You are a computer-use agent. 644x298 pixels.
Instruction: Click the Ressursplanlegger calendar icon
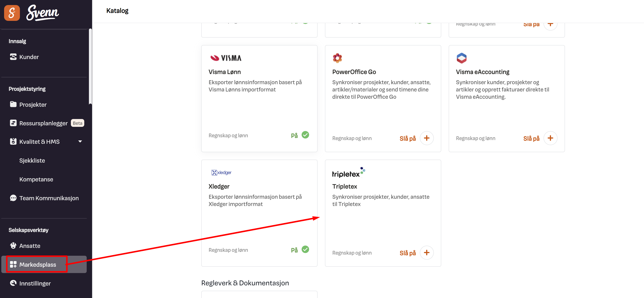13,123
